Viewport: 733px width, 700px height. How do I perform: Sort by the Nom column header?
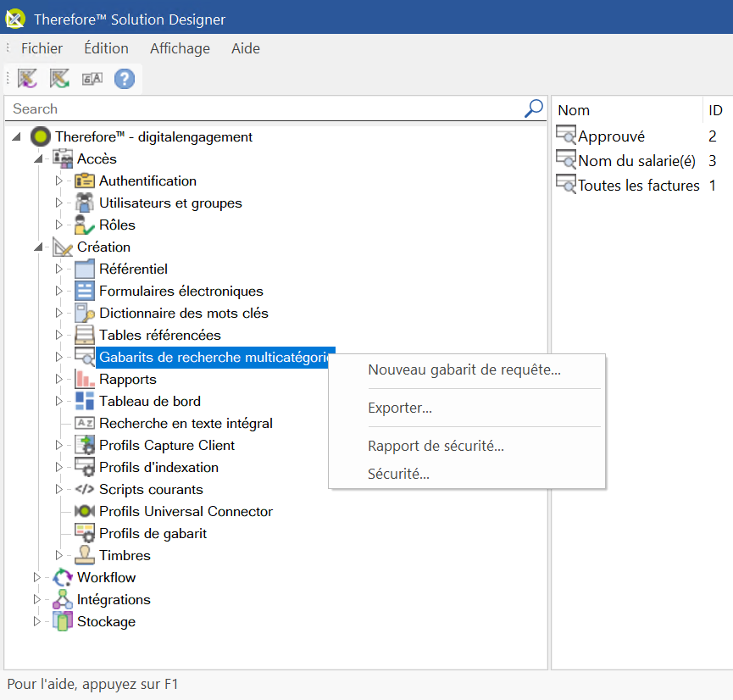point(626,110)
